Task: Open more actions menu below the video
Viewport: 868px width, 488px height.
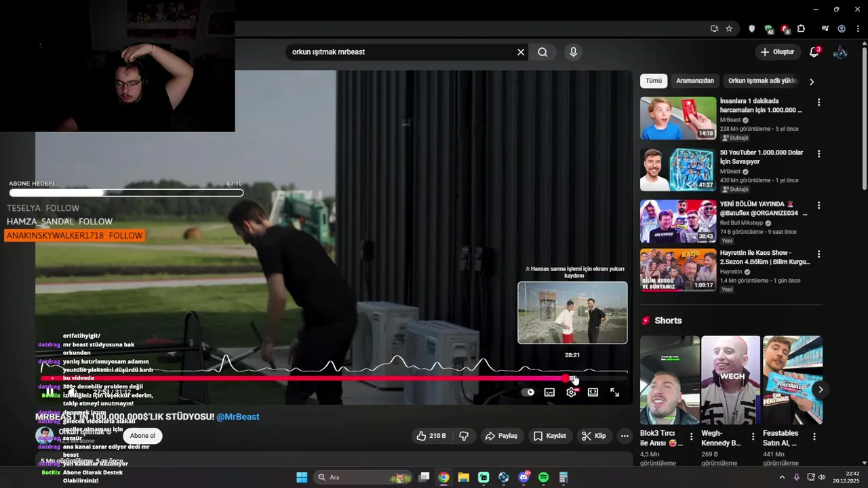Action: (x=625, y=436)
